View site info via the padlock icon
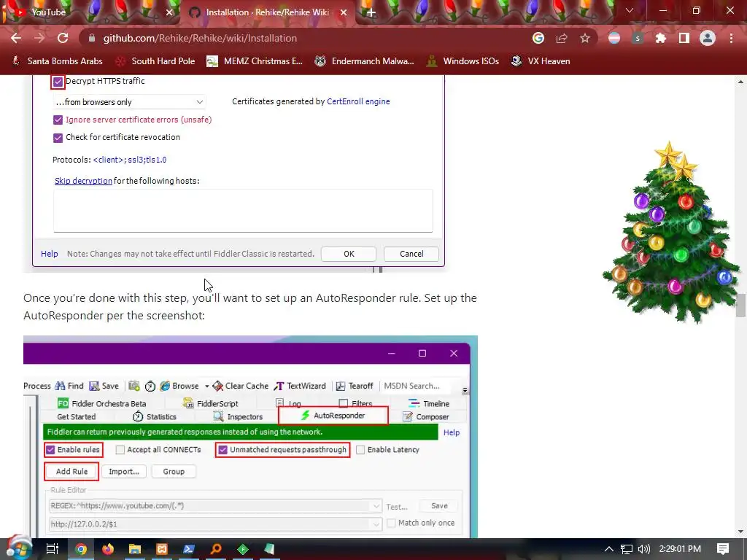 point(92,38)
